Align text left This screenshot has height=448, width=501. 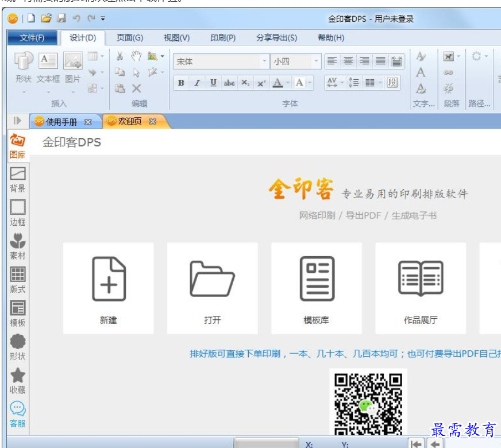point(332,61)
